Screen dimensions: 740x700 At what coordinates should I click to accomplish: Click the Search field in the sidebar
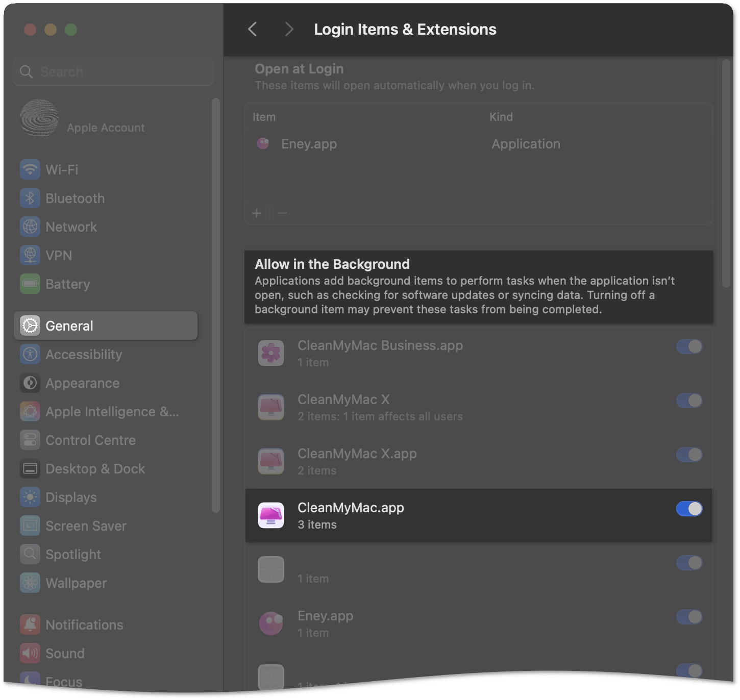113,71
